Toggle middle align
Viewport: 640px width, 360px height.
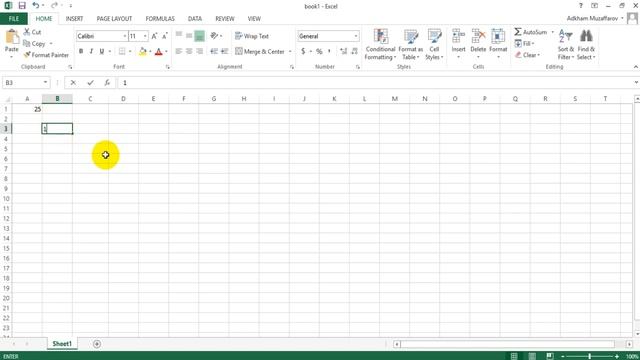[189, 36]
